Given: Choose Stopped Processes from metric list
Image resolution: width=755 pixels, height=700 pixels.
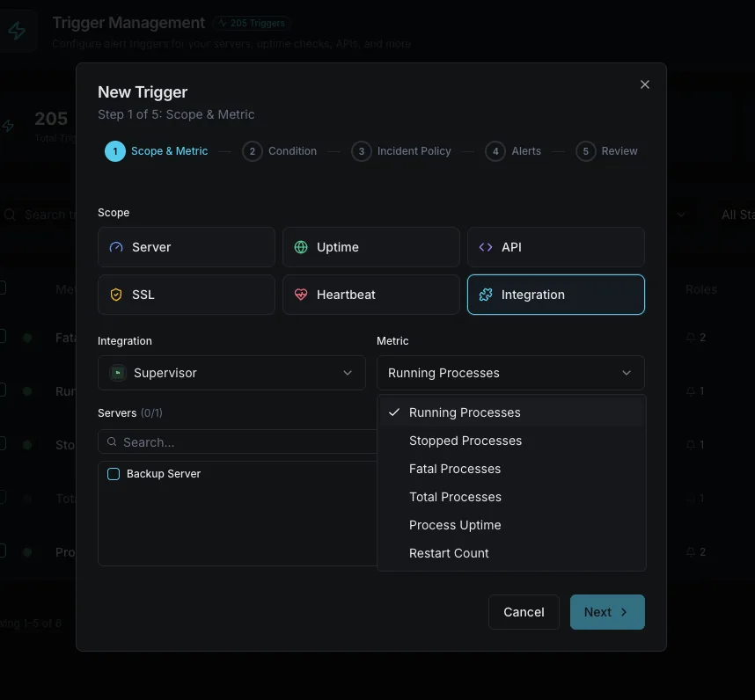Looking at the screenshot, I should [511, 441].
